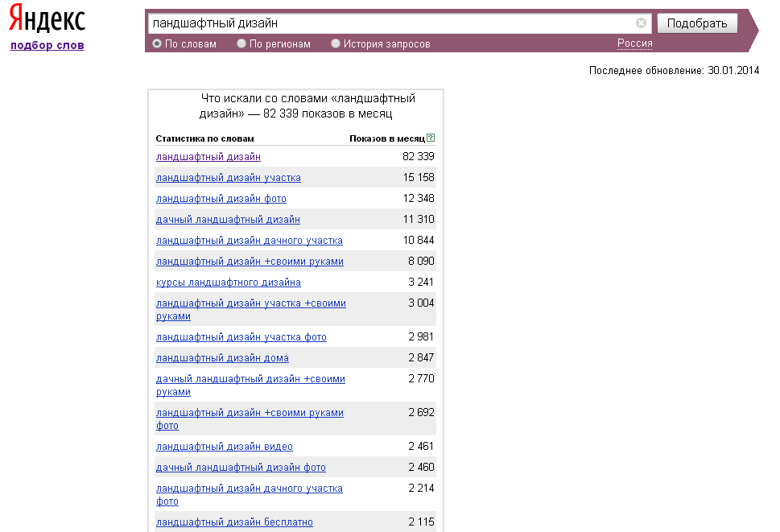Viewport: 780px width, 532px height.
Task: Click the Статистика по словам column header
Action: pyautogui.click(x=205, y=138)
